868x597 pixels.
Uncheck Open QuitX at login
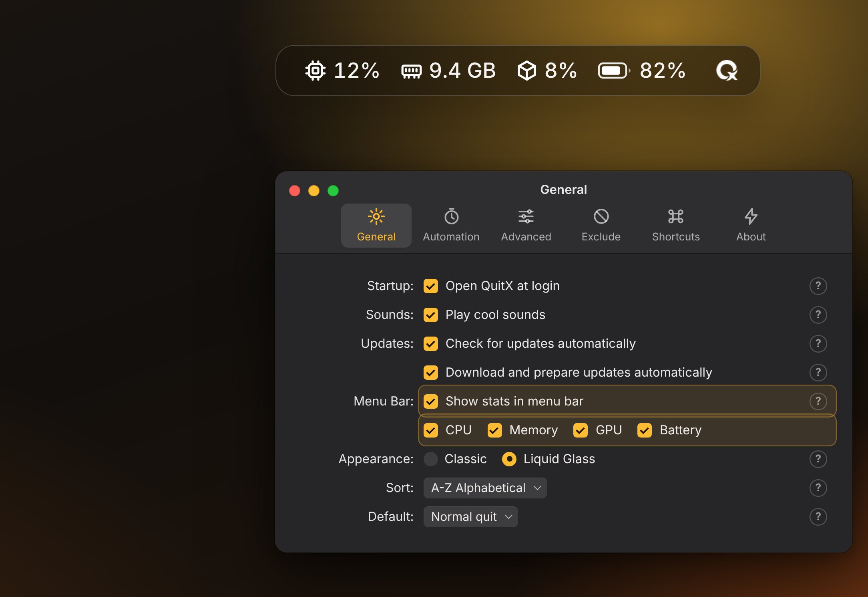tap(431, 286)
